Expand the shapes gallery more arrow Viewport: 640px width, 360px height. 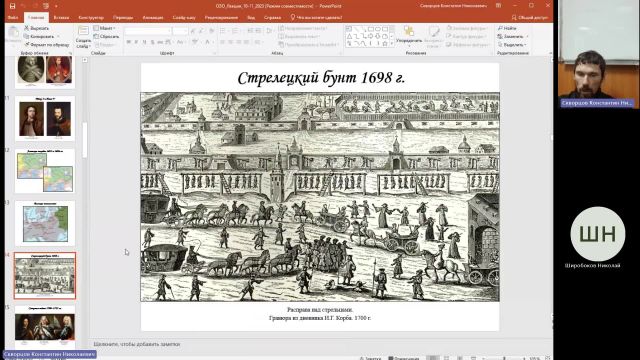click(x=393, y=44)
